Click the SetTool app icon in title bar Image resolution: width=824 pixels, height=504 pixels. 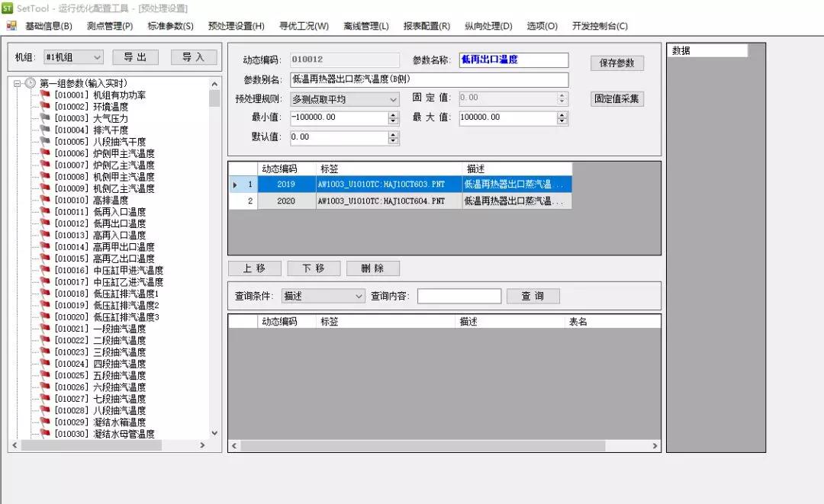[x=7, y=7]
